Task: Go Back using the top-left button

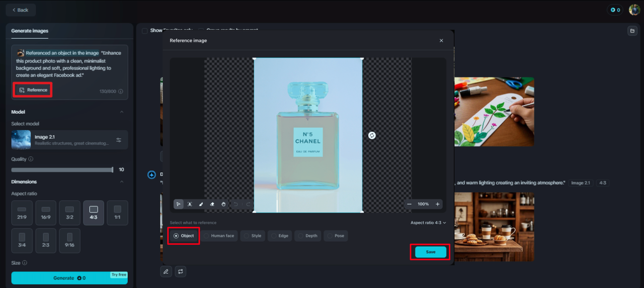Action: tap(21, 10)
